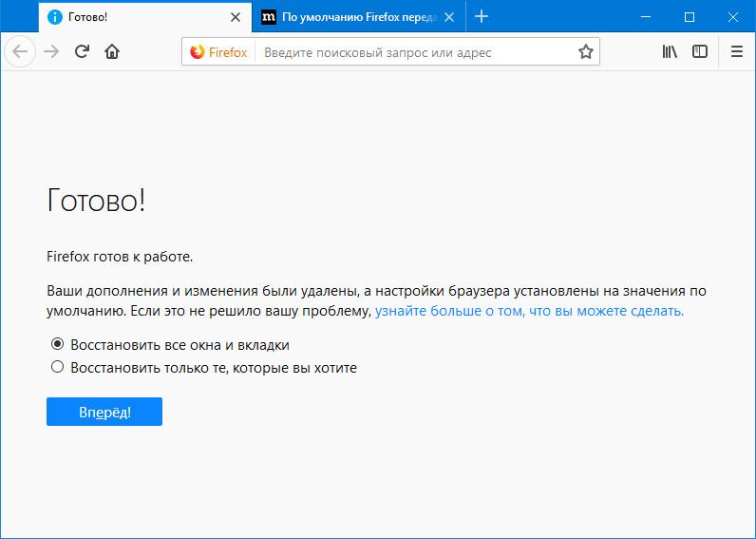Click the 'Готово!' page heading
The width and height of the screenshot is (756, 539).
(96, 201)
